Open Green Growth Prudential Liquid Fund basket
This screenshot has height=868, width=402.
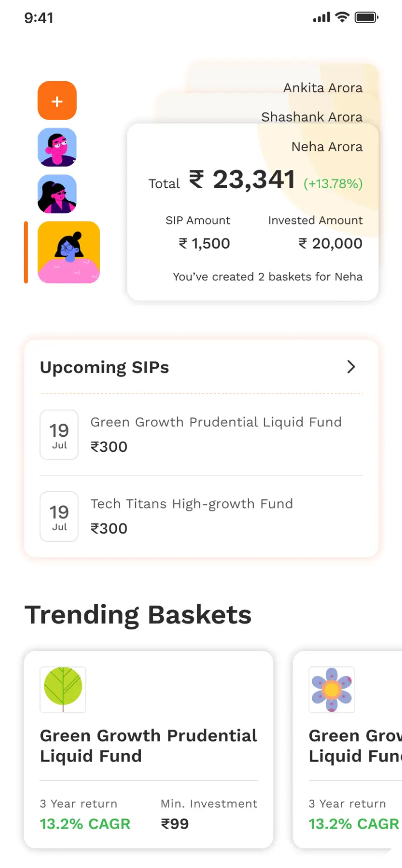[148, 746]
